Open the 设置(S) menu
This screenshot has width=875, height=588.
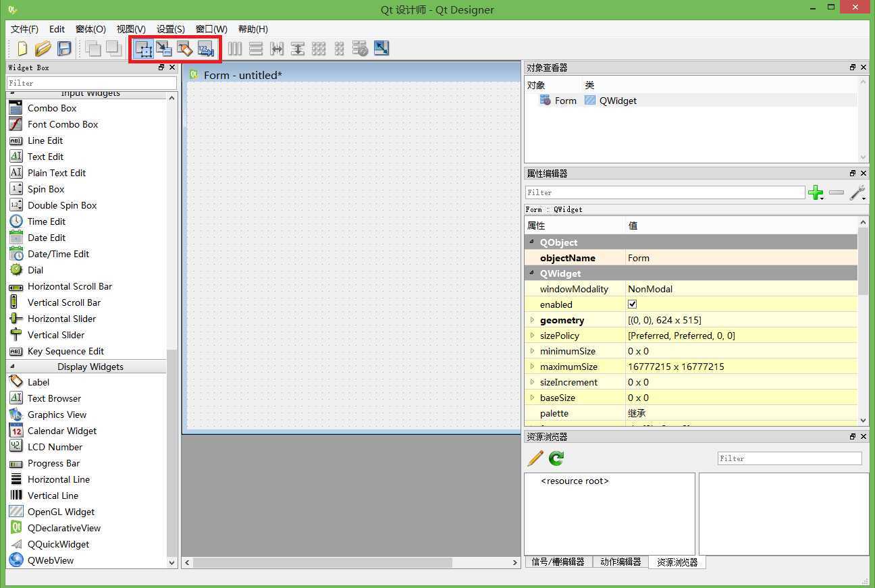171,29
